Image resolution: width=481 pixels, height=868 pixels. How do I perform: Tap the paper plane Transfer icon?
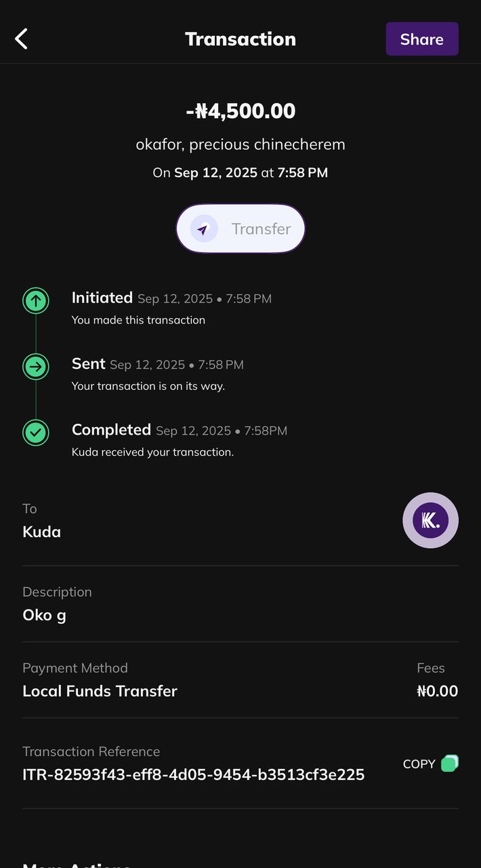[x=203, y=229]
